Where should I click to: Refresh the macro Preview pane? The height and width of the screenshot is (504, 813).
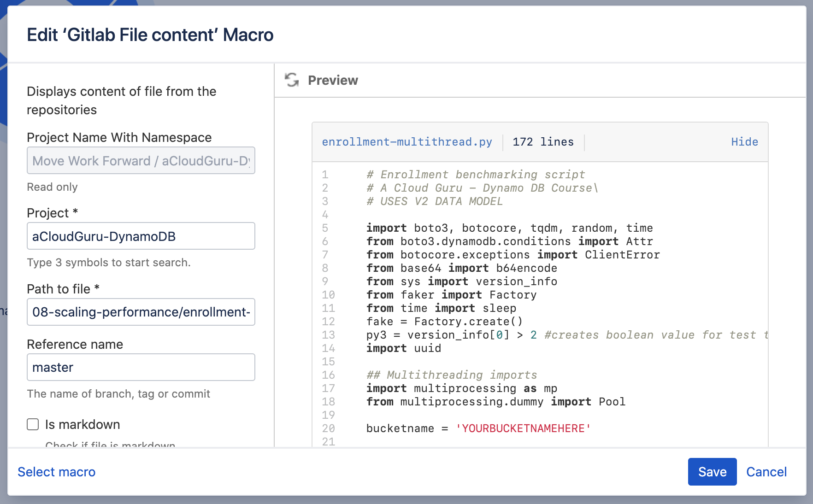coord(292,80)
